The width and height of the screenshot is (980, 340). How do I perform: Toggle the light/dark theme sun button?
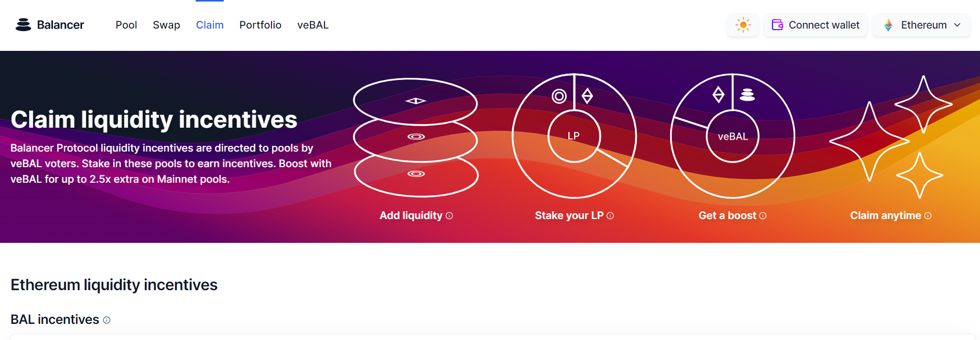coord(743,25)
